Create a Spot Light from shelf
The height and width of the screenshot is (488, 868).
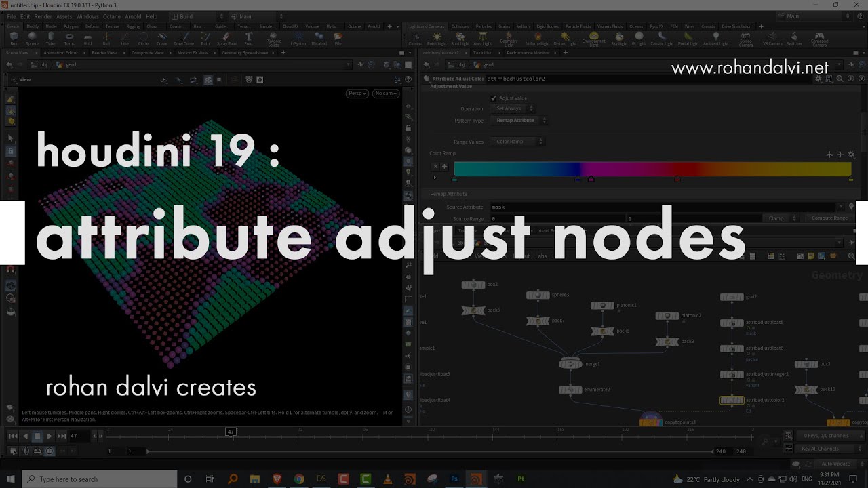[460, 39]
